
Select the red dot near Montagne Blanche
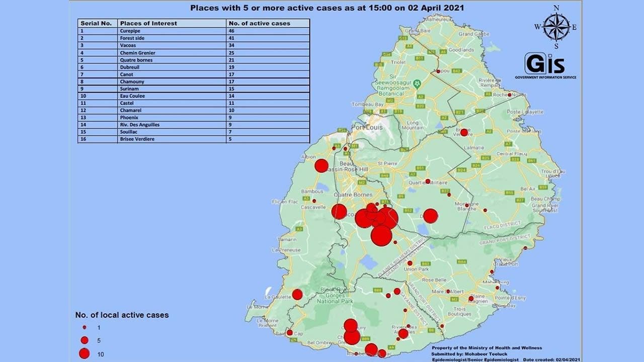[x=467, y=205]
